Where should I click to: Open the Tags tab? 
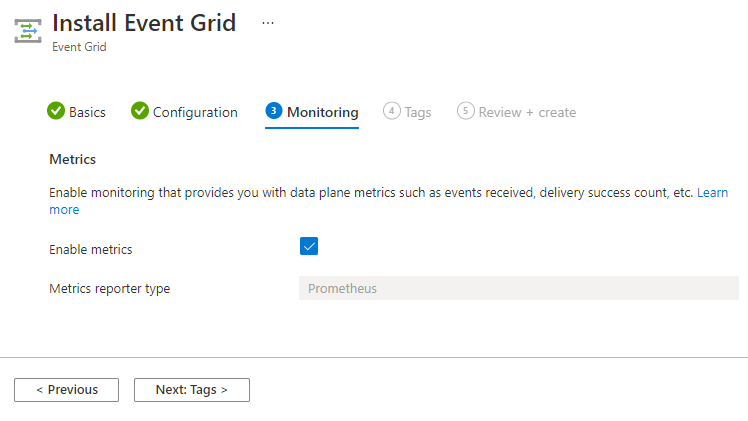pos(418,112)
